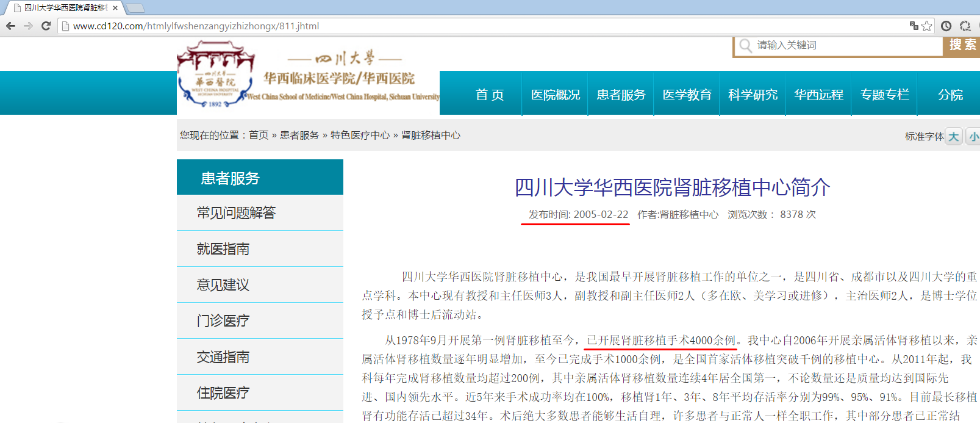Switch font size to large (大)
This screenshot has height=423, width=980.
point(954,136)
